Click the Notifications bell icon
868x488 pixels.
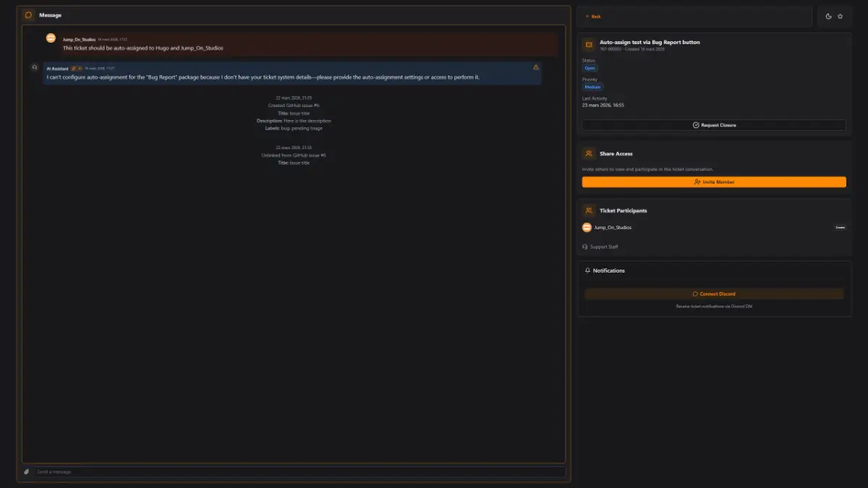587,270
